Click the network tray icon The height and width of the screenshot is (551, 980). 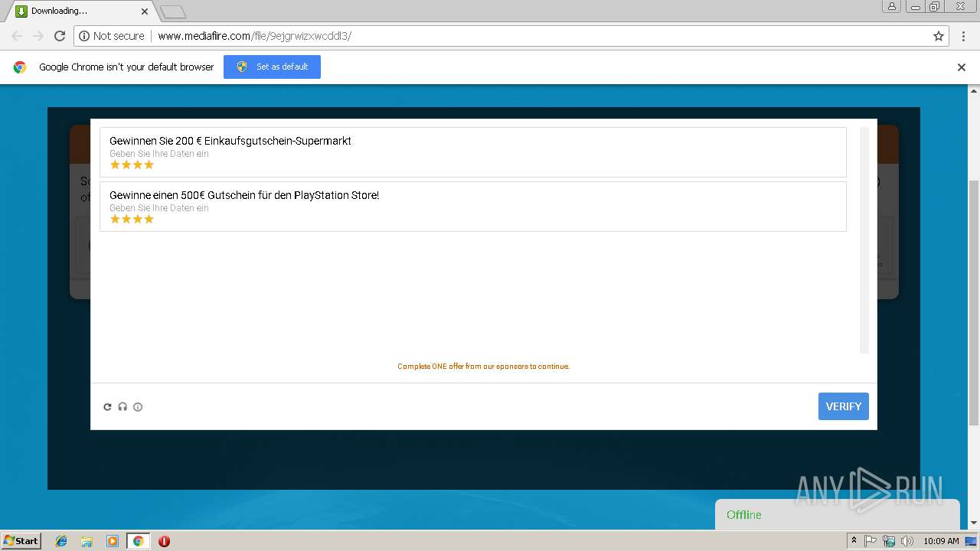889,541
